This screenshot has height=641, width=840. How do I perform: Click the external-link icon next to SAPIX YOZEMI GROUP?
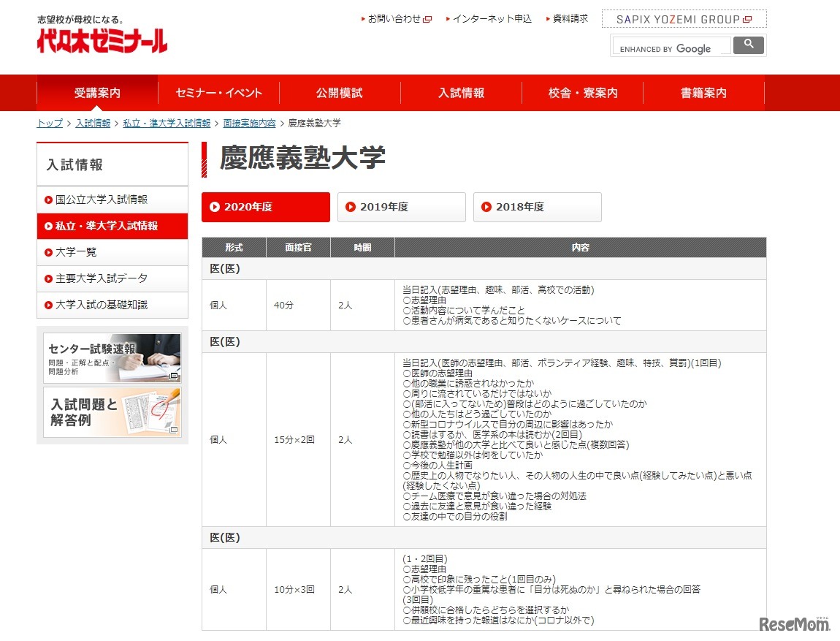coord(746,18)
